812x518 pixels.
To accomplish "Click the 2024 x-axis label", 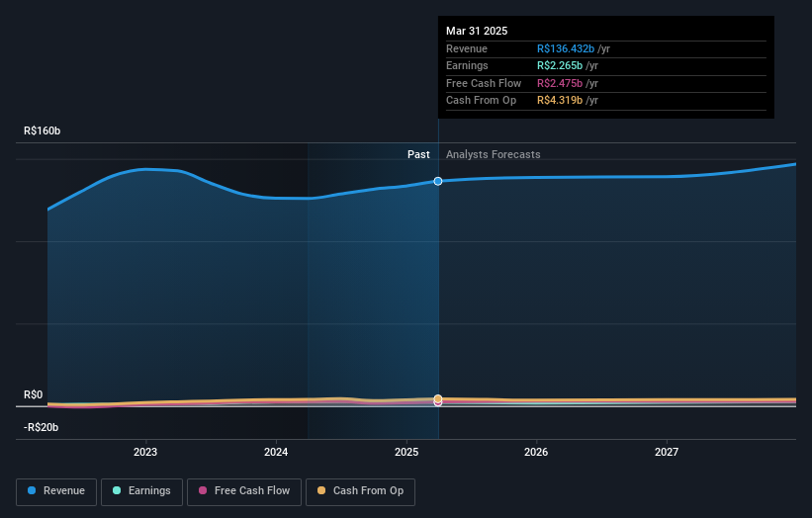I will 276,452.
